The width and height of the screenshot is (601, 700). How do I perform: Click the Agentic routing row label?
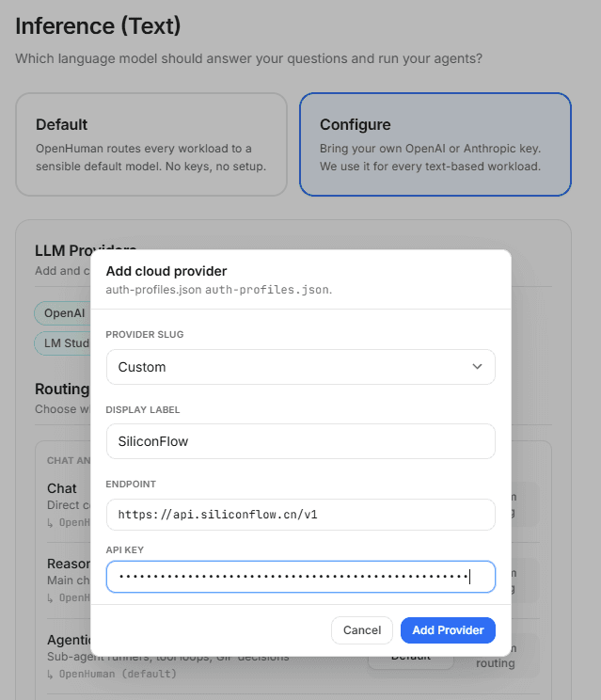pyautogui.click(x=69, y=640)
